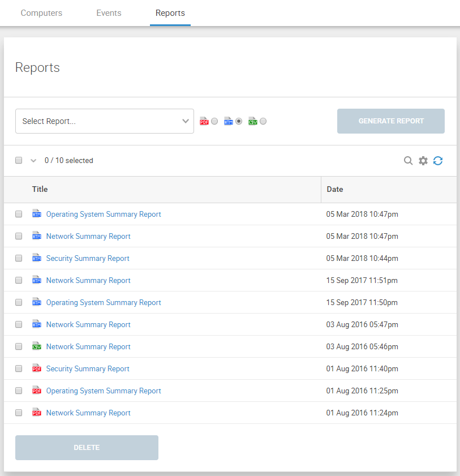Click the date '05 Mar 2018 10:44pm'
The height and width of the screenshot is (476, 460).
(x=362, y=258)
